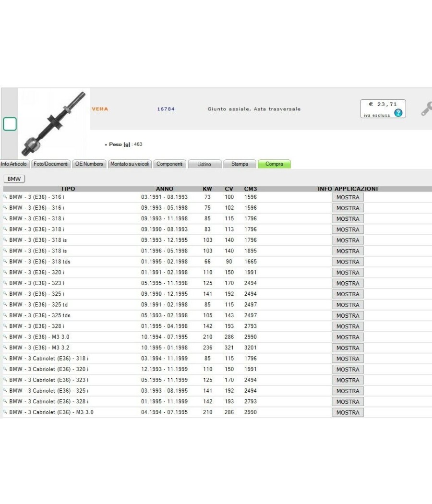
Task: Click magnifier icon for 318 i 85 kW row
Action: tap(5, 218)
